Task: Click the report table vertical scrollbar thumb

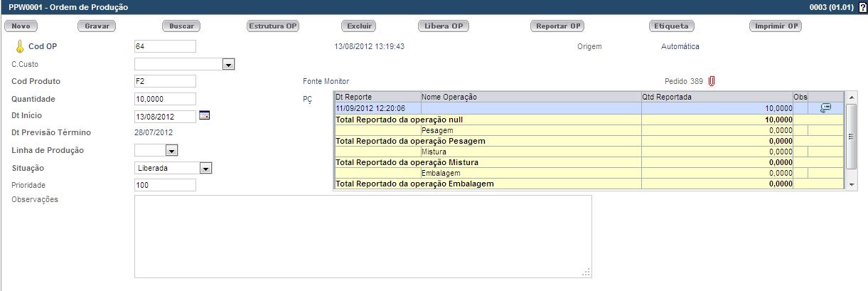Action: tap(852, 135)
